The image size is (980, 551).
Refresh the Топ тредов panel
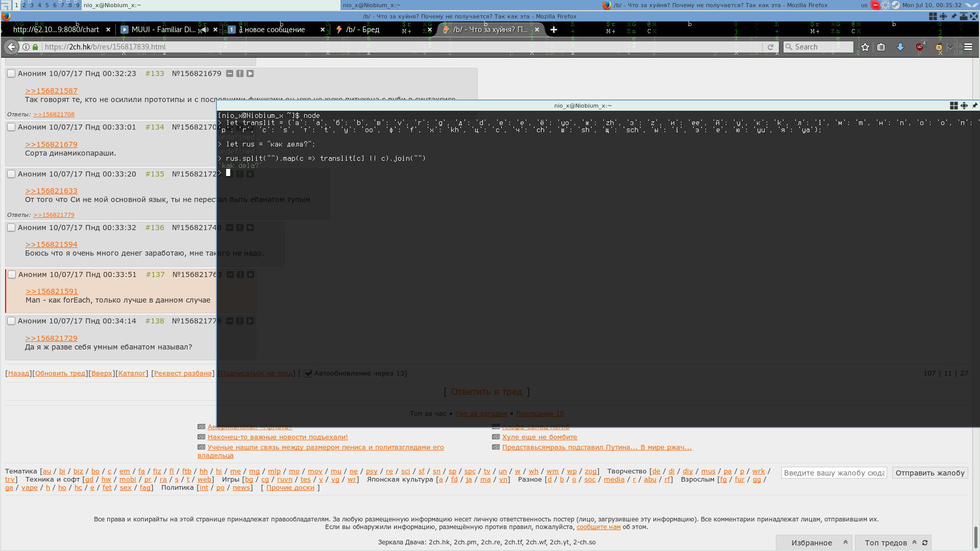tap(925, 542)
